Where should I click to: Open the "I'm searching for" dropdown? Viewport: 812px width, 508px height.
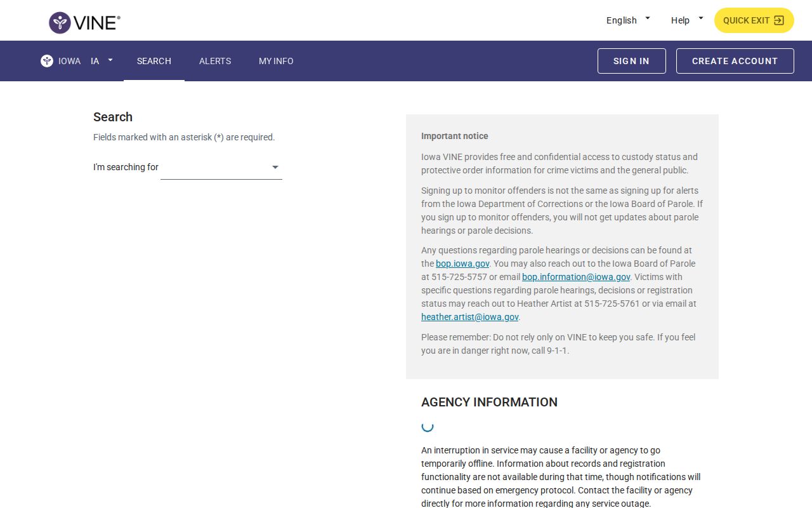click(x=221, y=168)
